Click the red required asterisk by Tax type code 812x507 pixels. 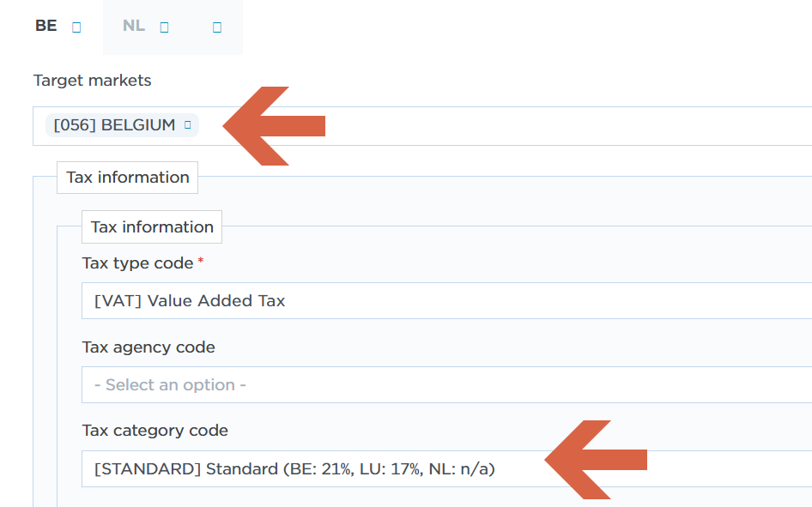pos(201,260)
